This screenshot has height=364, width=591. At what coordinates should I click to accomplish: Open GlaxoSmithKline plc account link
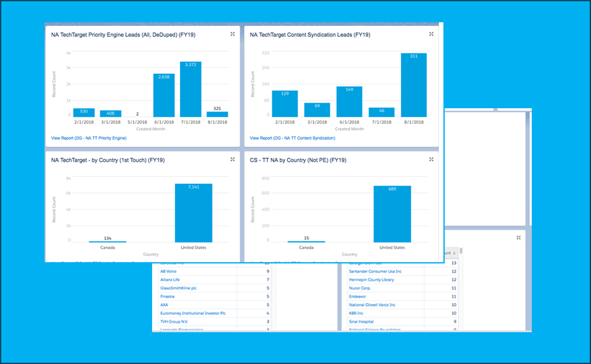(178, 288)
